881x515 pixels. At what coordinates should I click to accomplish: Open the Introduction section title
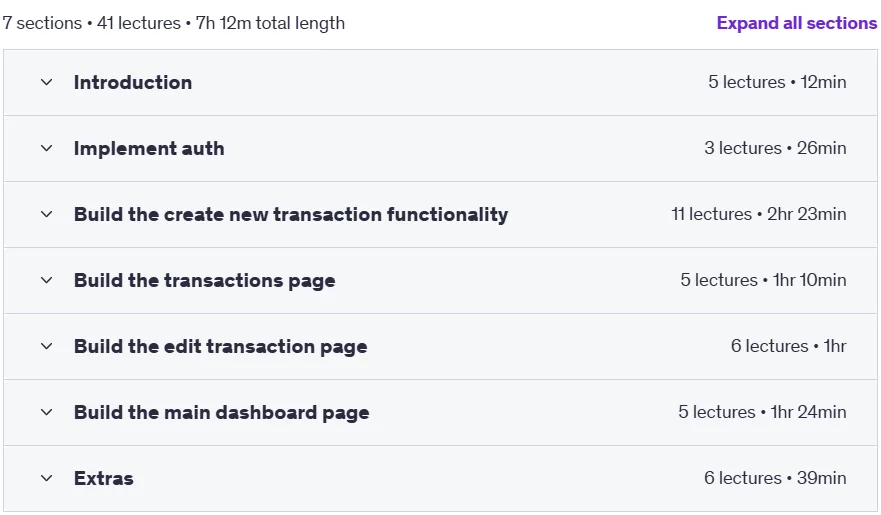click(133, 83)
